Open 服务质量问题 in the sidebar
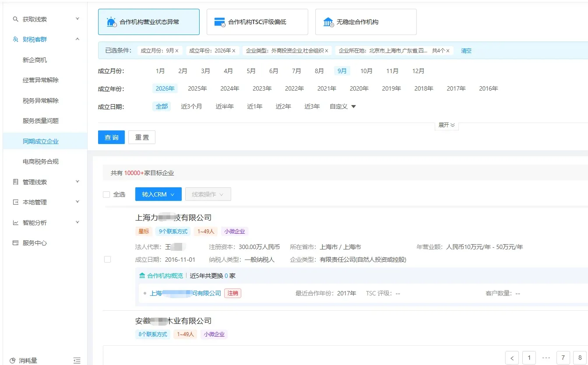 (x=41, y=121)
